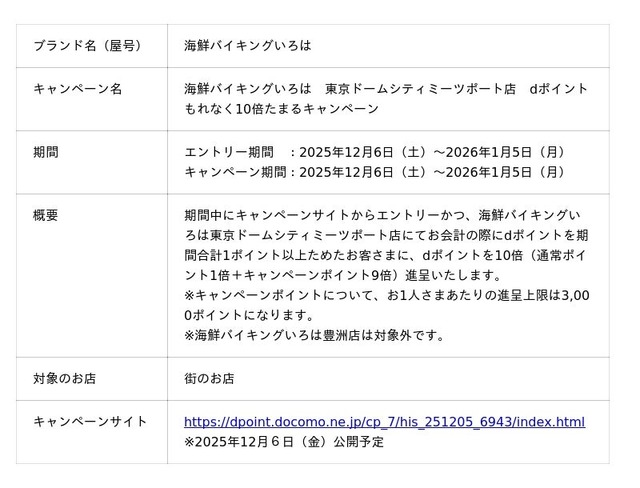Click the キャンペーンサイト row label
This screenshot has width=640, height=488.
[90, 422]
